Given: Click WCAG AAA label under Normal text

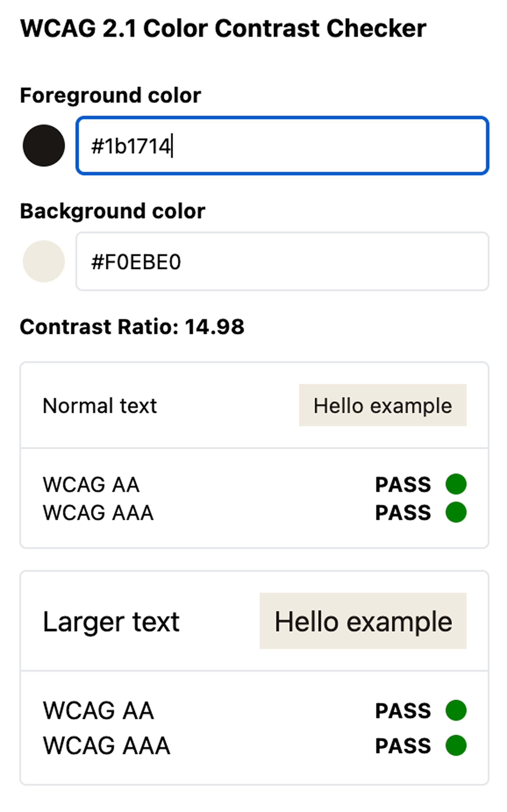Looking at the screenshot, I should coord(98,513).
